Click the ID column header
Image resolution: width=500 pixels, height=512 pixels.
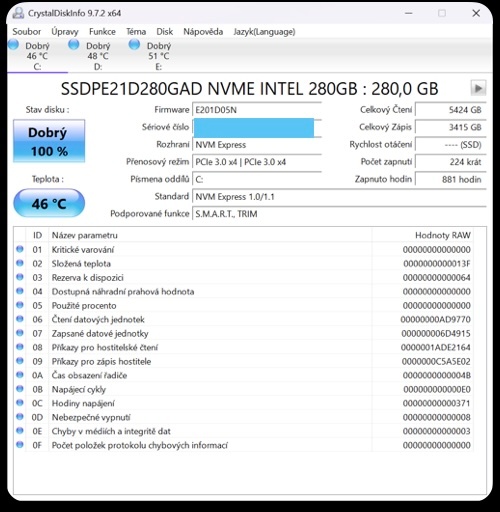[x=37, y=235]
